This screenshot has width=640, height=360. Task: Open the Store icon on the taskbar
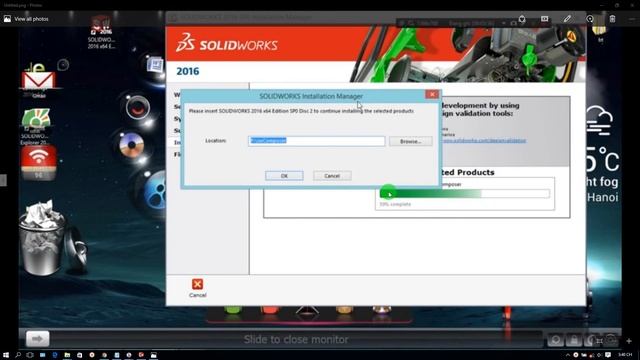[80, 355]
